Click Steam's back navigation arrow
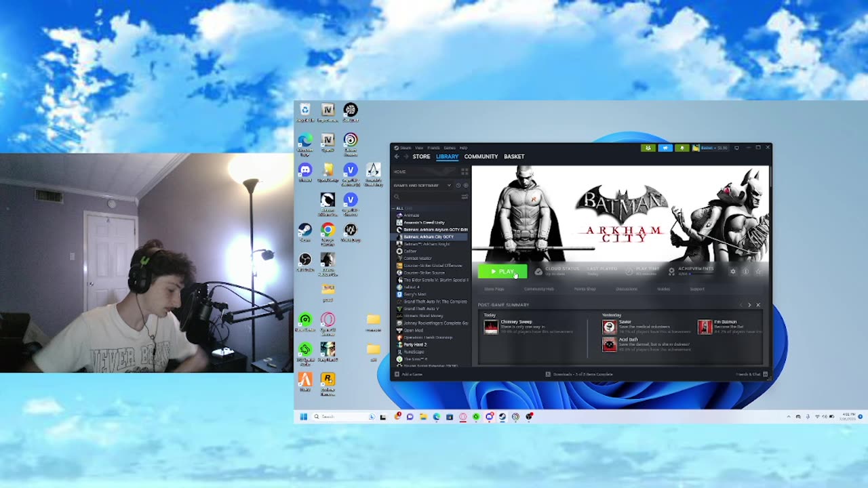 point(397,157)
